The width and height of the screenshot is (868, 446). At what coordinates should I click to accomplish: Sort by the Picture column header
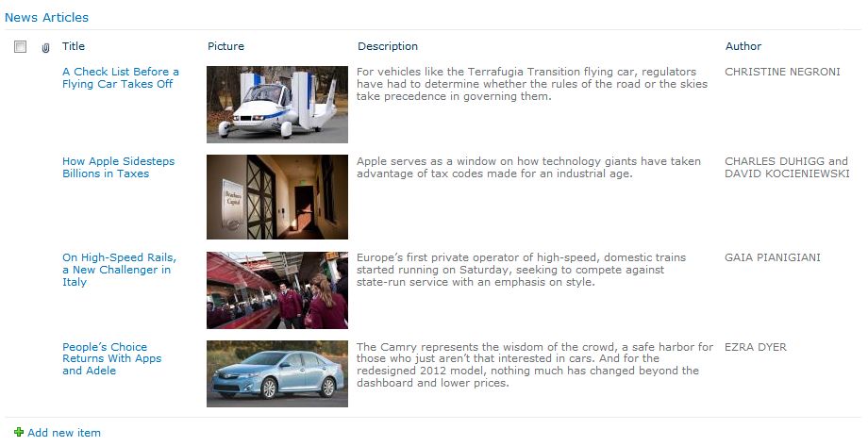(225, 46)
